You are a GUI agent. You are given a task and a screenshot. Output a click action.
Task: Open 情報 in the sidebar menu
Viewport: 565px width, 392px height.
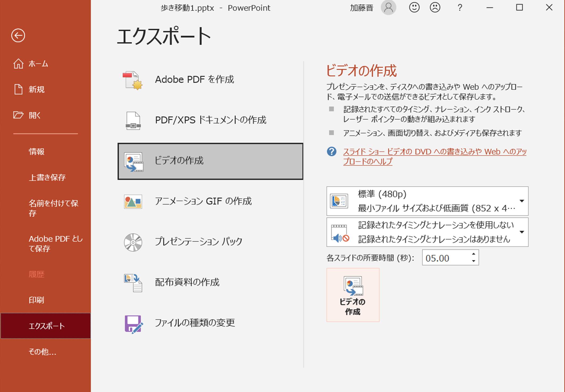(x=36, y=152)
